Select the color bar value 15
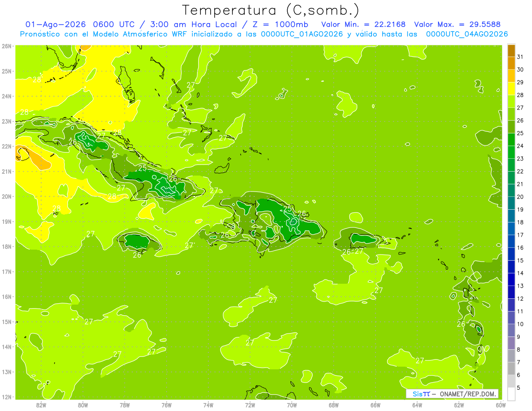This screenshot has height=411, width=532. coord(520,260)
